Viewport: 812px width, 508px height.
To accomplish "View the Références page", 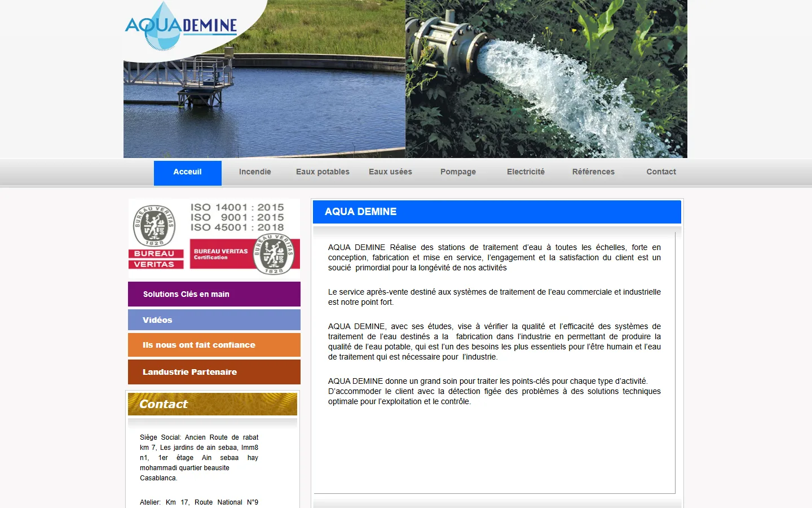I will (593, 172).
